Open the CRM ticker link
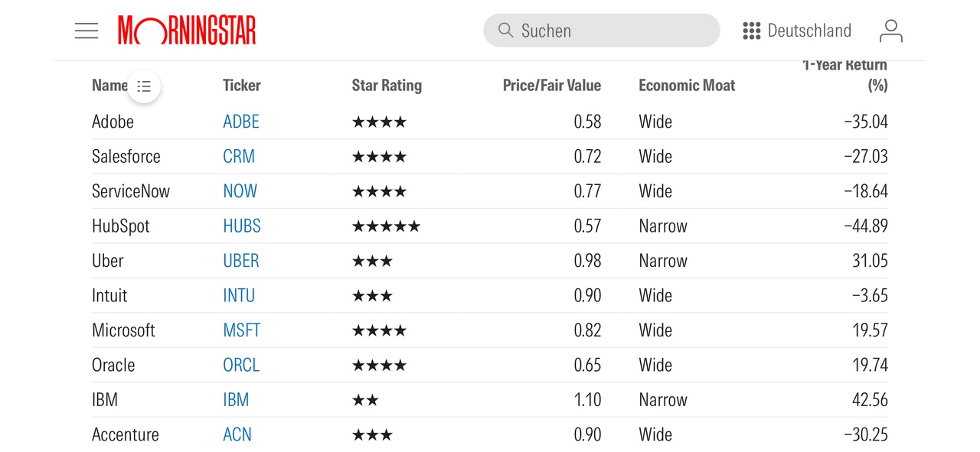This screenshot has height=452, width=980. click(x=239, y=157)
